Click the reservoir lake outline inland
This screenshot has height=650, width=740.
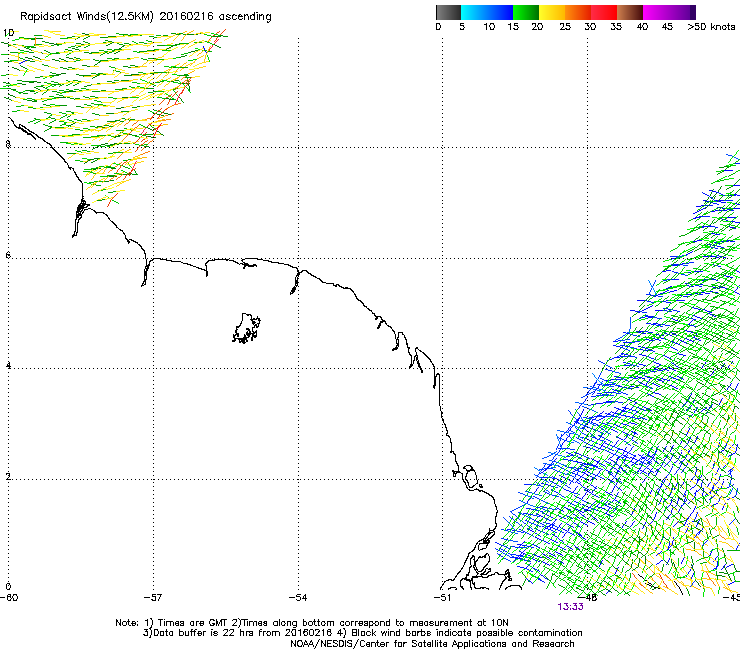246,328
